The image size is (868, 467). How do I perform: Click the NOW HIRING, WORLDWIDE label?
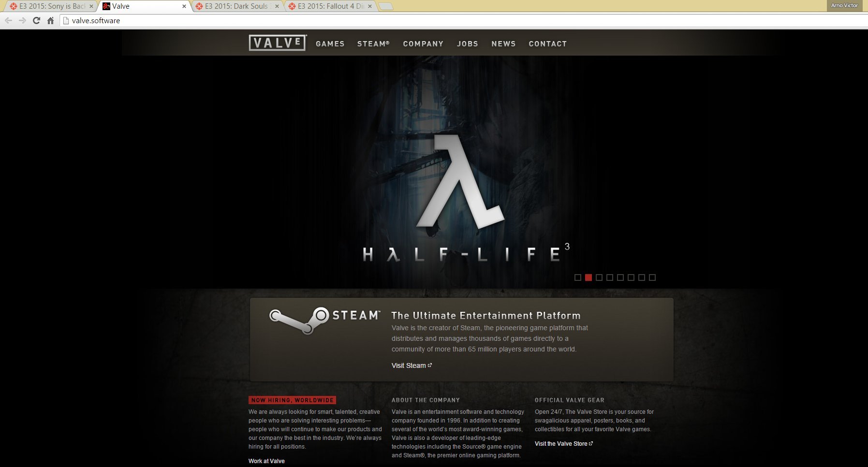[x=292, y=400]
